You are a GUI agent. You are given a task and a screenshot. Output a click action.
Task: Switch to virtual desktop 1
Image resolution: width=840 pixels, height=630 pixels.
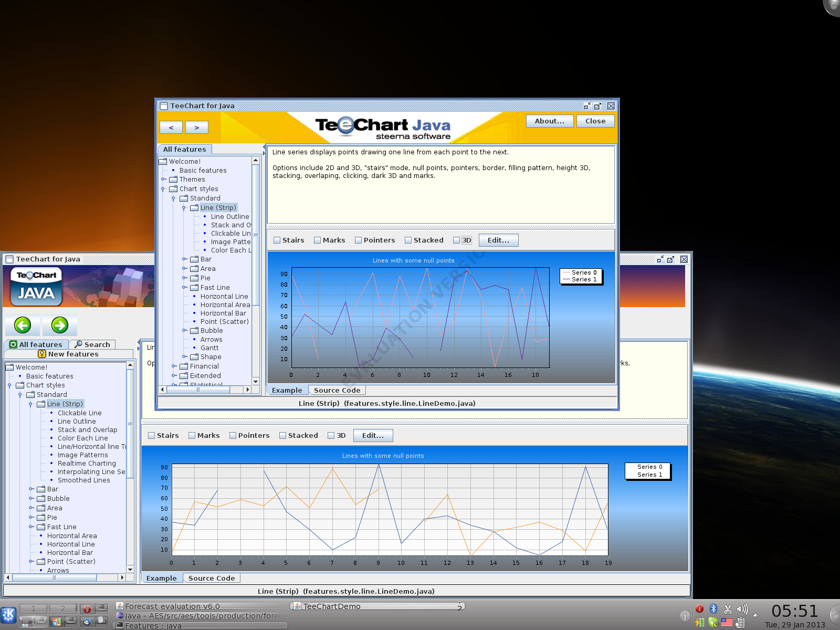point(33,608)
